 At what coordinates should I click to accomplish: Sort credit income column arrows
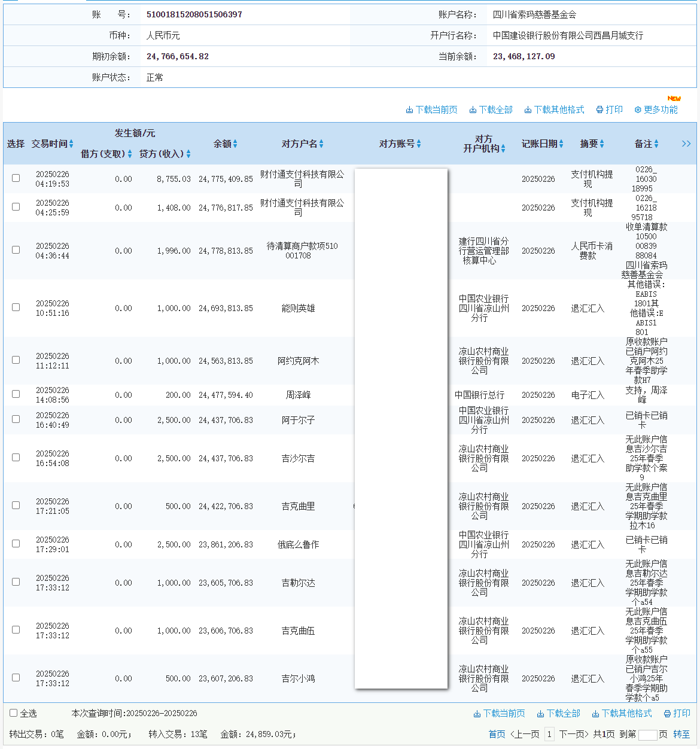[x=188, y=154]
